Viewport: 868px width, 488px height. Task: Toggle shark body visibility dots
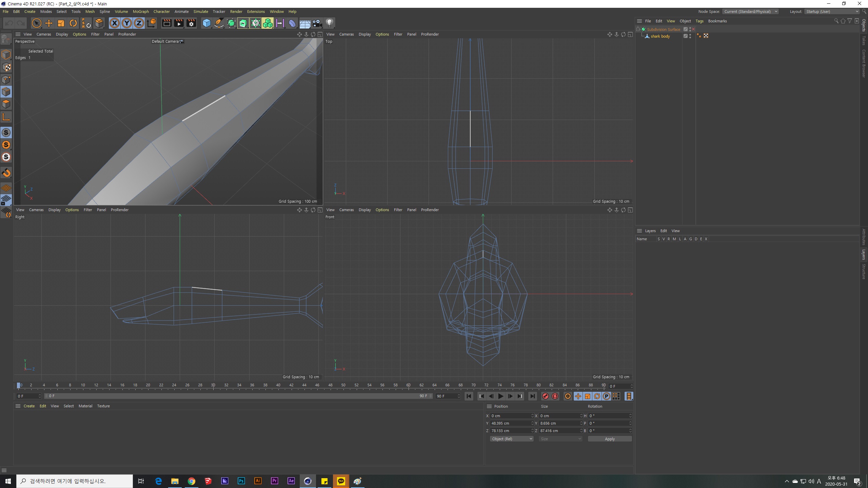pos(690,36)
